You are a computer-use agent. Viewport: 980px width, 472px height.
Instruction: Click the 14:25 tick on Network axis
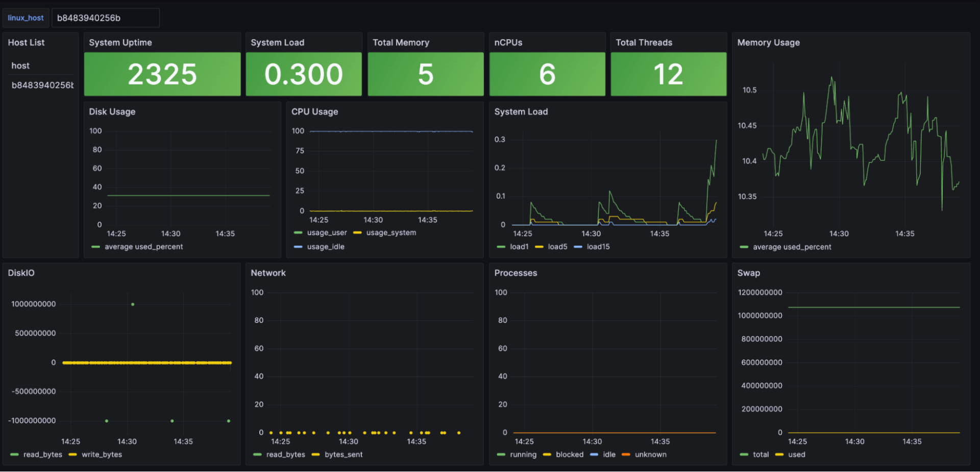click(280, 441)
